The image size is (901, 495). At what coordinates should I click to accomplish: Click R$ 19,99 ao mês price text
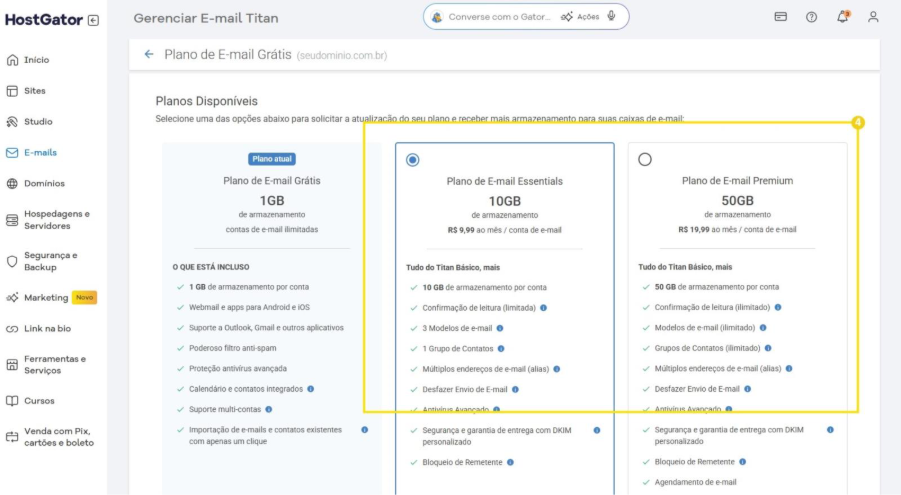pyautogui.click(x=737, y=229)
